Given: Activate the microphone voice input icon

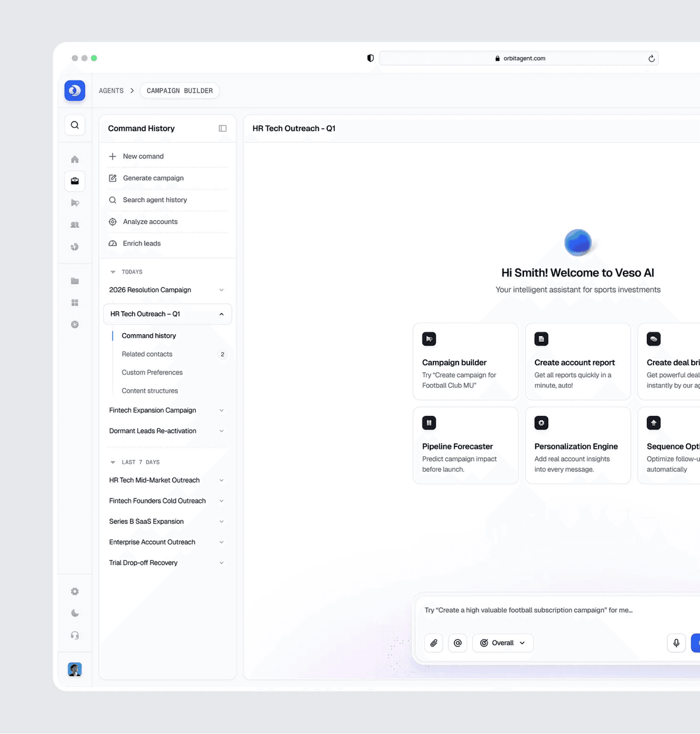Looking at the screenshot, I should [676, 643].
